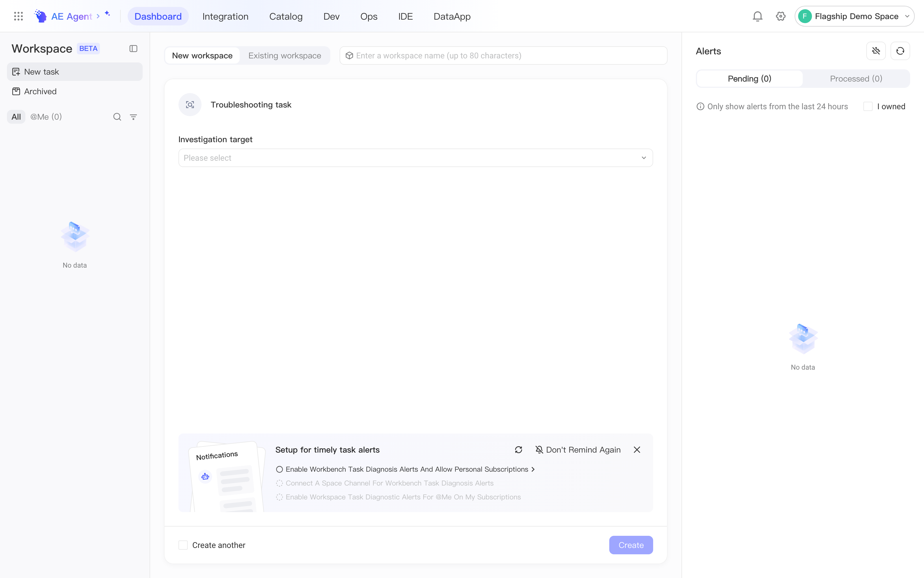Mute alerts using the crossed-bell icon
The image size is (924, 578).
point(876,51)
